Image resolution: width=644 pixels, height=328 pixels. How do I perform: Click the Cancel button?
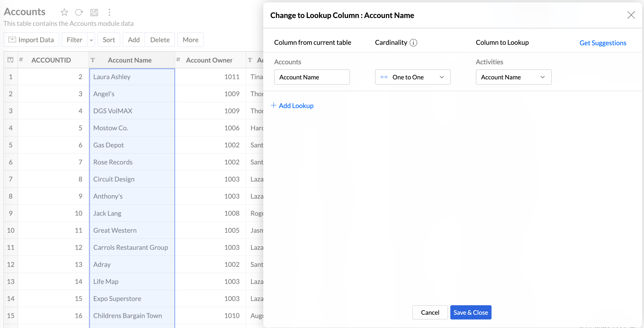click(430, 312)
